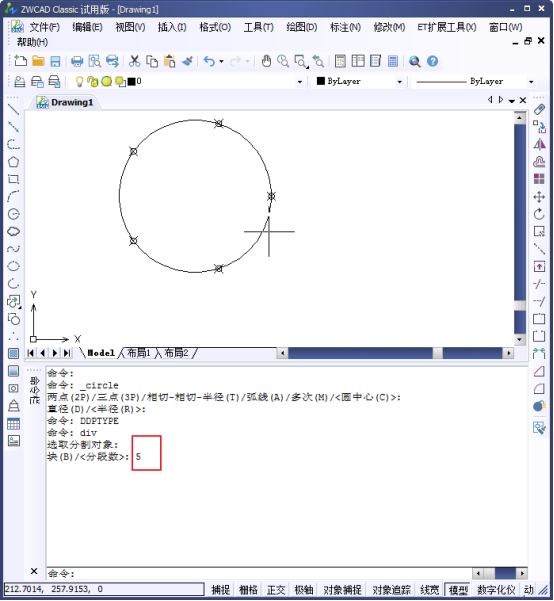Select the Table tool in left toolbar
The width and height of the screenshot is (554, 601).
click(13, 424)
